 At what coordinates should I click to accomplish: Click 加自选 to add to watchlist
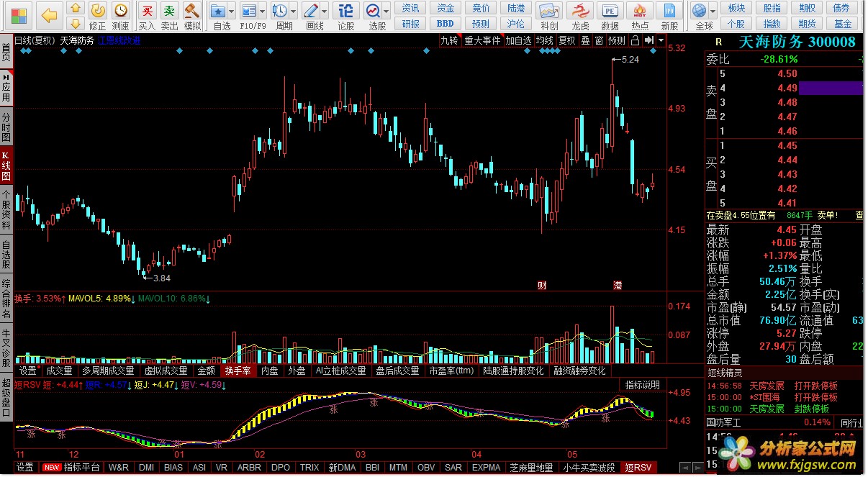518,40
